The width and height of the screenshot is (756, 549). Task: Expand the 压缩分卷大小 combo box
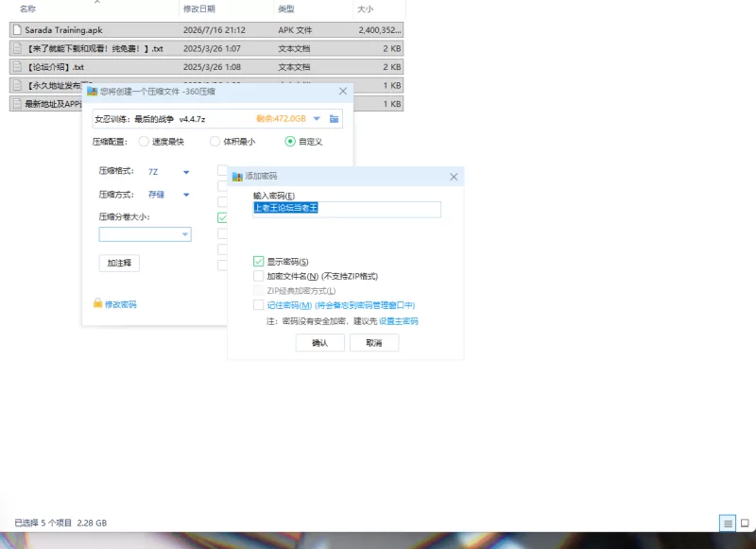coord(184,234)
